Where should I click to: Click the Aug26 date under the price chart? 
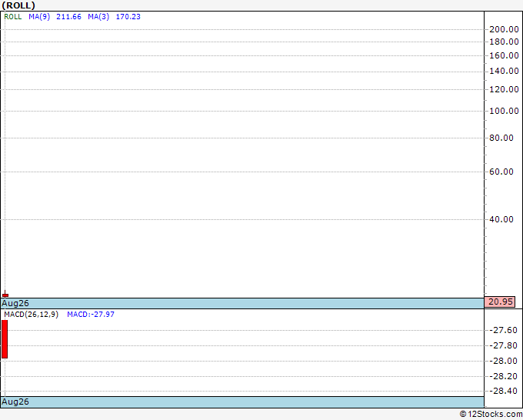click(x=15, y=303)
